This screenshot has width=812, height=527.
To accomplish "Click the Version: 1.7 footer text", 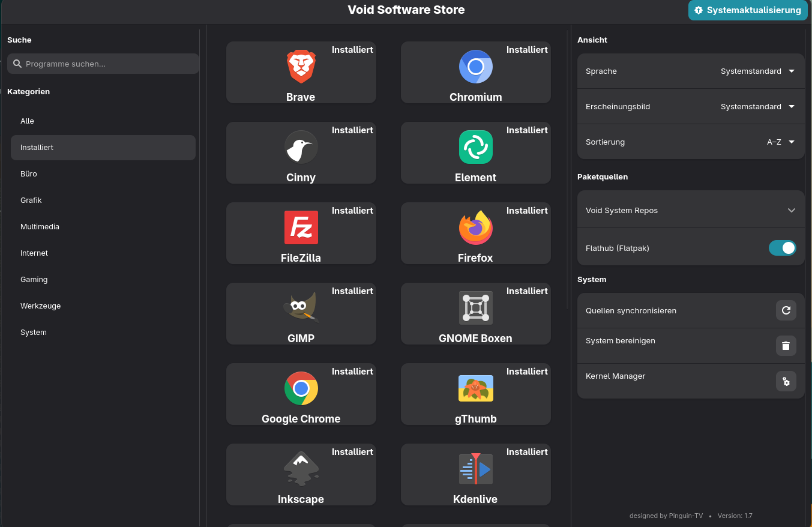I will pos(735,516).
